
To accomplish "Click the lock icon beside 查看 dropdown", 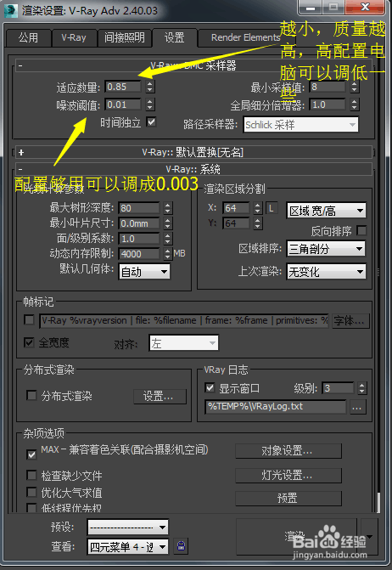I will (181, 546).
